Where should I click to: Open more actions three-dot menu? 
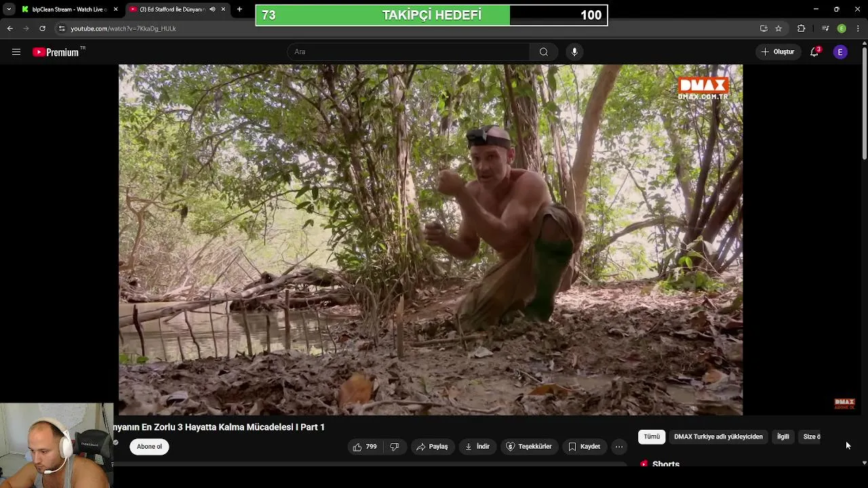(618, 447)
